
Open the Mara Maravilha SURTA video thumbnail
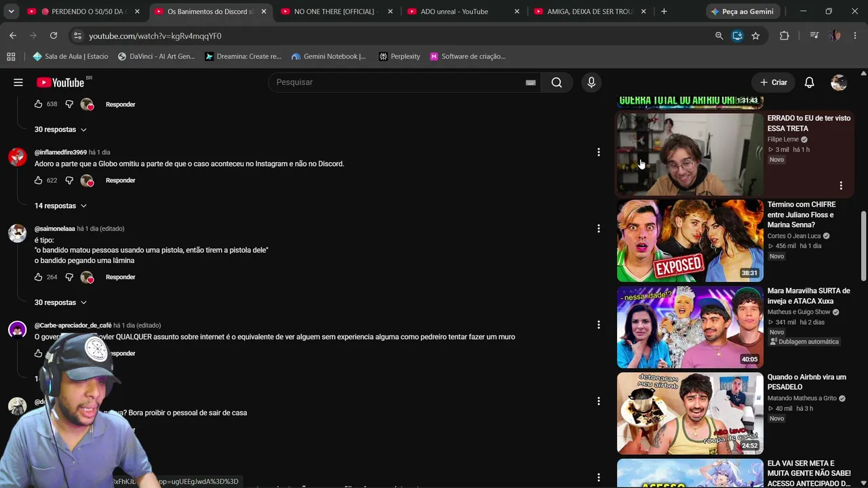click(x=690, y=327)
